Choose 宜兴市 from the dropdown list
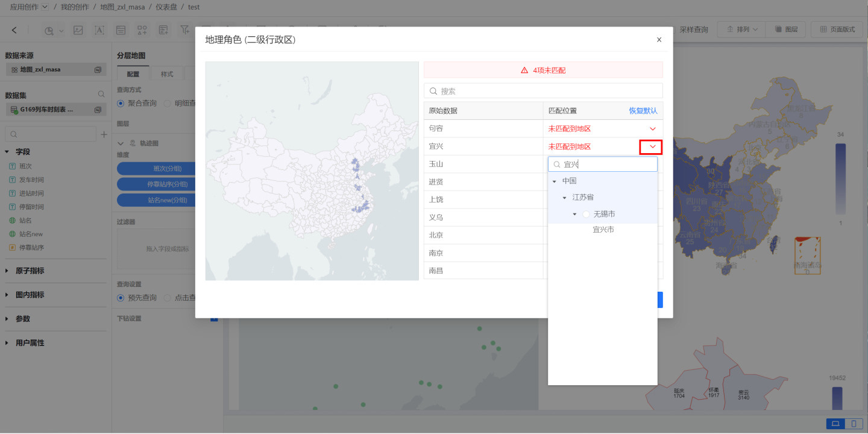This screenshot has height=434, width=868. (x=603, y=230)
